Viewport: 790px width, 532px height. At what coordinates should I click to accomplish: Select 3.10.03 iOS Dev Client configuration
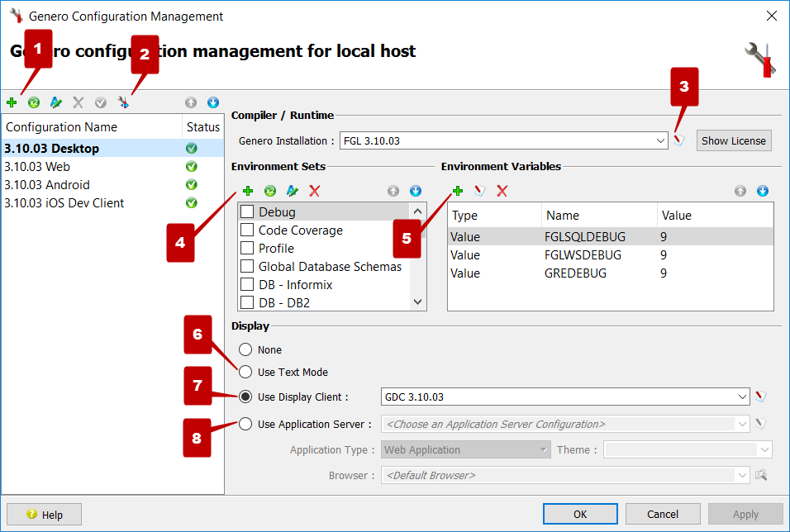tap(113, 202)
